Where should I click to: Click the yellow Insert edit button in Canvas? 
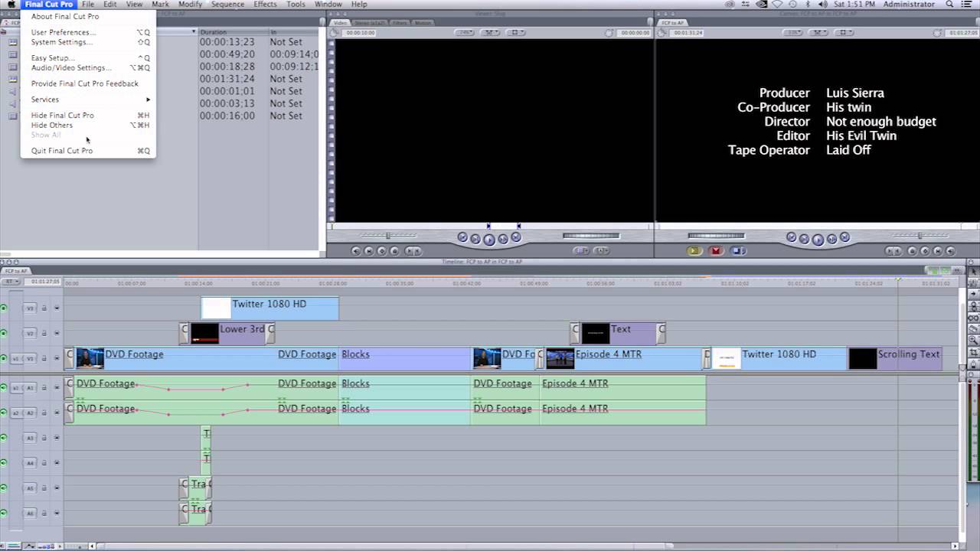[694, 250]
